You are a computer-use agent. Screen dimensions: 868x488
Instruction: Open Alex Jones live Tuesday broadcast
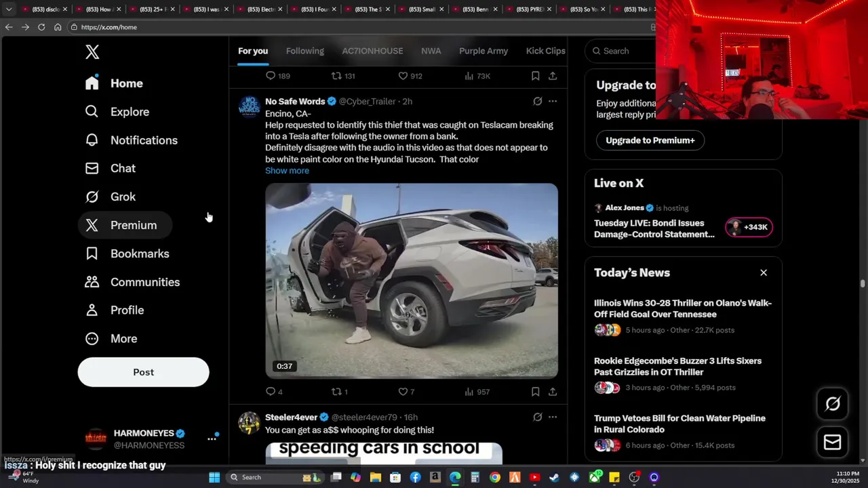click(654, 228)
